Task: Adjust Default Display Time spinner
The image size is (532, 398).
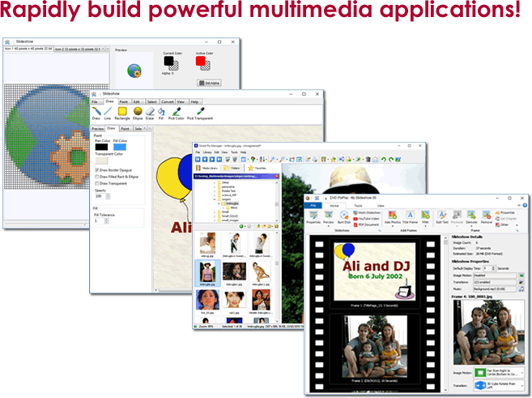Action: click(x=494, y=268)
